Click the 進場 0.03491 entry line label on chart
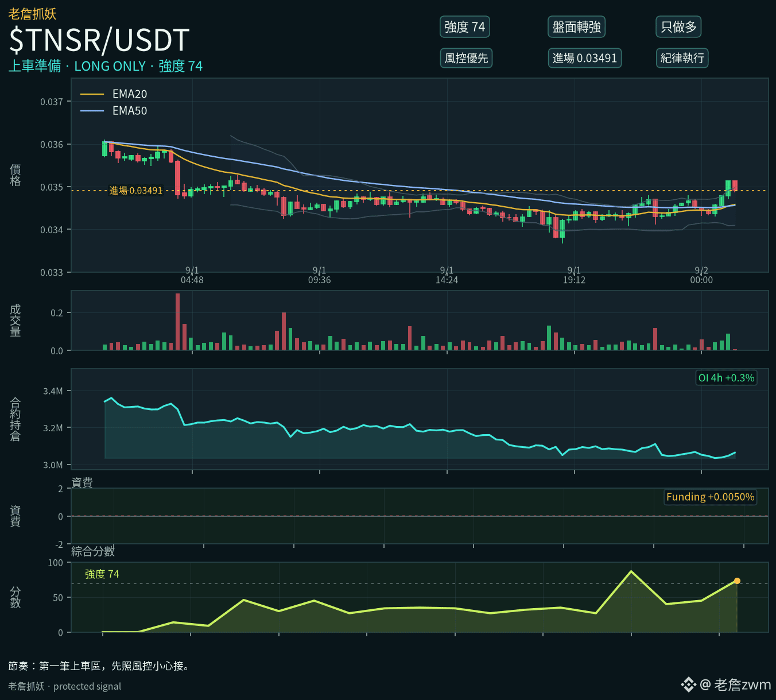This screenshot has height=700, width=776. point(136,191)
